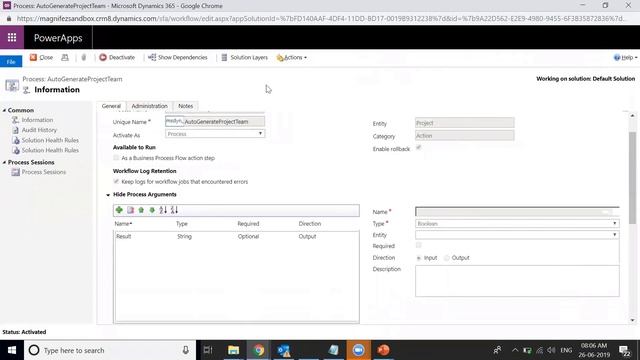This screenshot has height=360, width=640.
Task: Toggle Business Process Flow action step checkbox
Action: pos(116,158)
